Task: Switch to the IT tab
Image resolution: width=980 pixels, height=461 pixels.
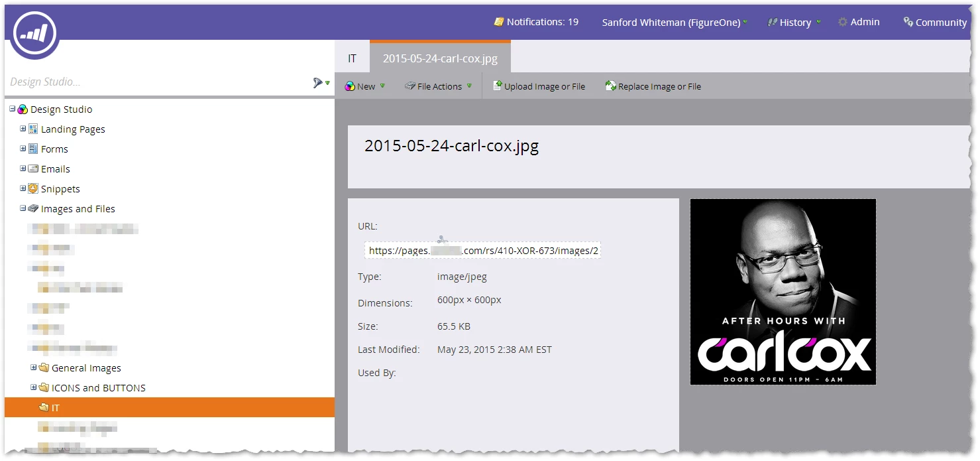Action: (352, 58)
